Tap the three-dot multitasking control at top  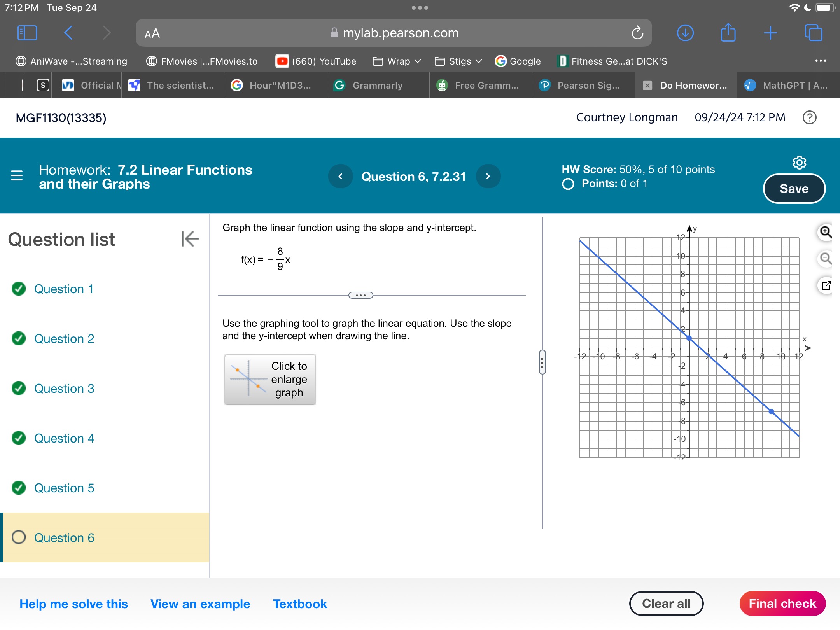(420, 8)
